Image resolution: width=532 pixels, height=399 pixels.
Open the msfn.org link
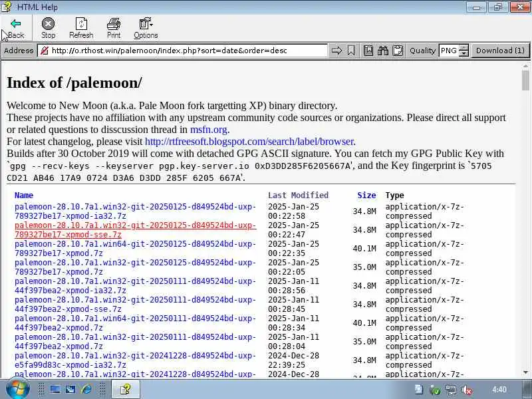209,130
